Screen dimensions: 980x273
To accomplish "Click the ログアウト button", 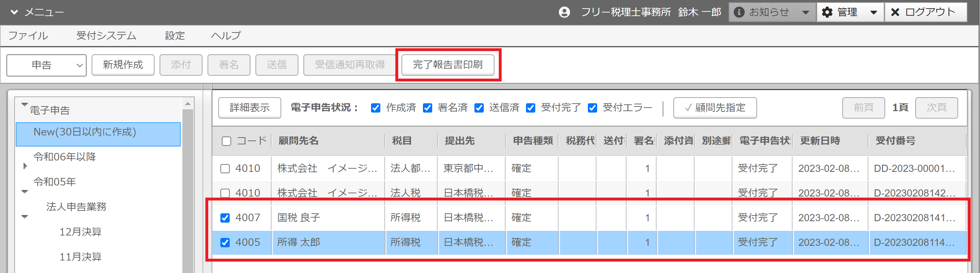I will pos(926,12).
